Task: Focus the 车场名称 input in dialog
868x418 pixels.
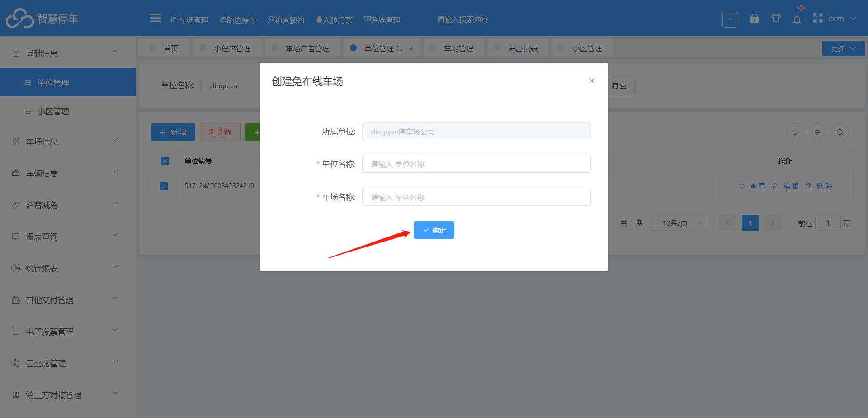Action: 476,197
